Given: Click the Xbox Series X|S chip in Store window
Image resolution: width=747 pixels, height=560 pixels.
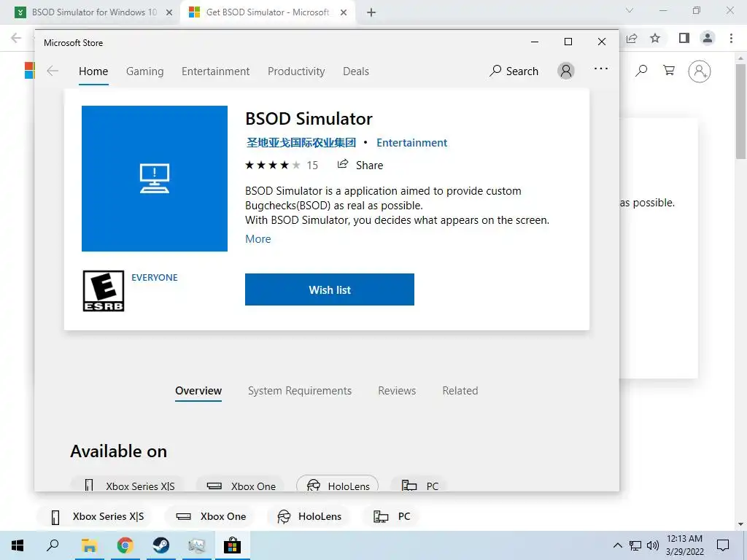Looking at the screenshot, I should click(127, 484).
